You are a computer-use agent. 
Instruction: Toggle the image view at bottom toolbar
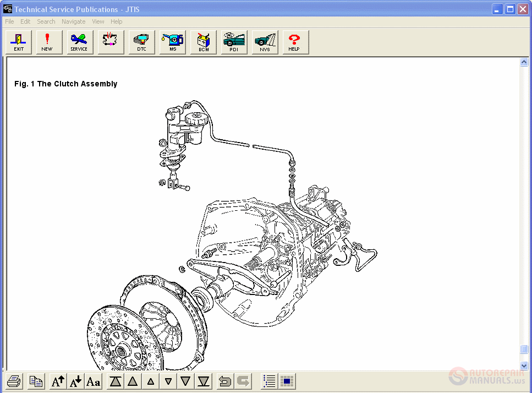(286, 380)
